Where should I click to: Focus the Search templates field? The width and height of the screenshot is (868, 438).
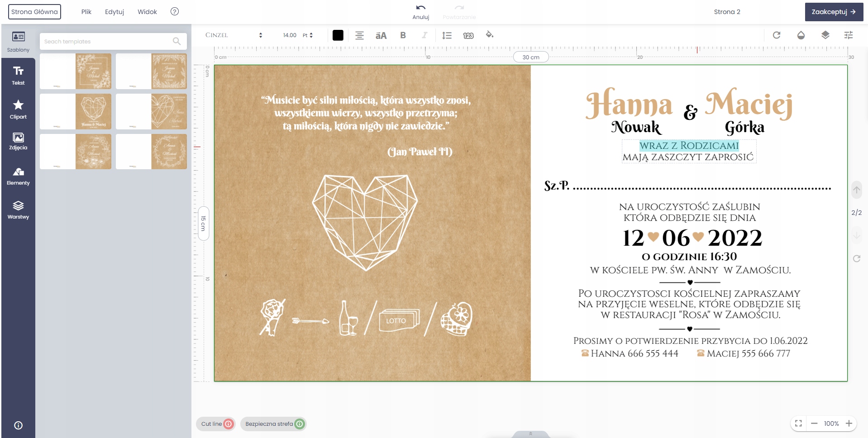113,41
